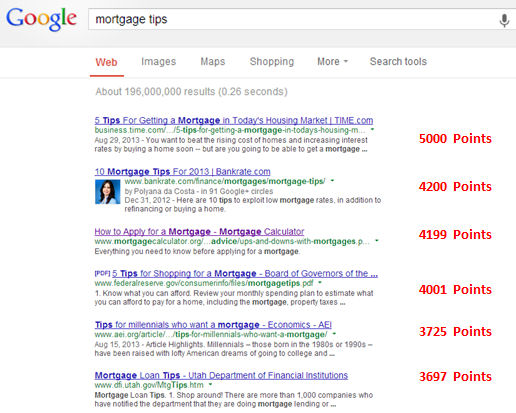Open Search tools options

398,62
